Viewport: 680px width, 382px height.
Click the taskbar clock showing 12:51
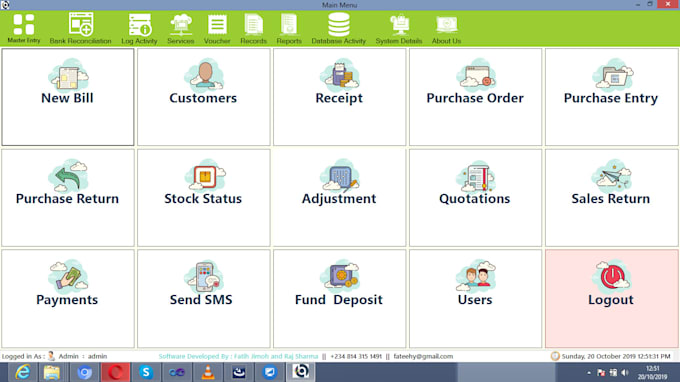point(652,372)
